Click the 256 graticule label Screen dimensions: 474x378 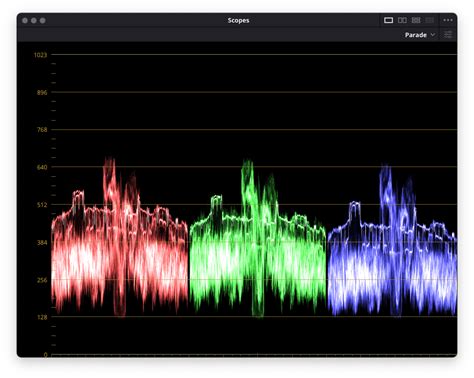point(42,280)
